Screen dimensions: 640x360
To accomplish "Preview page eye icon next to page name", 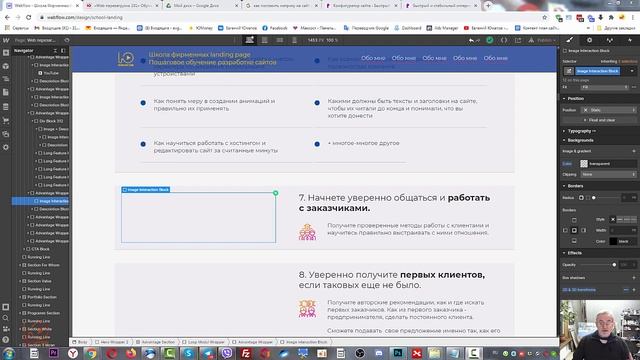I will [x=67, y=40].
